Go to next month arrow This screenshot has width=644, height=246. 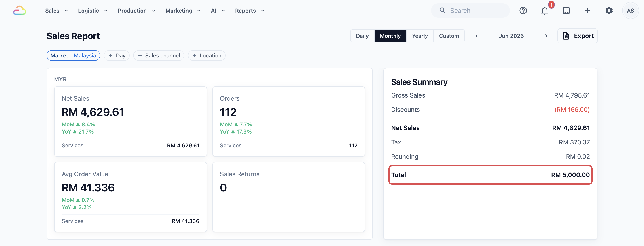(x=546, y=36)
